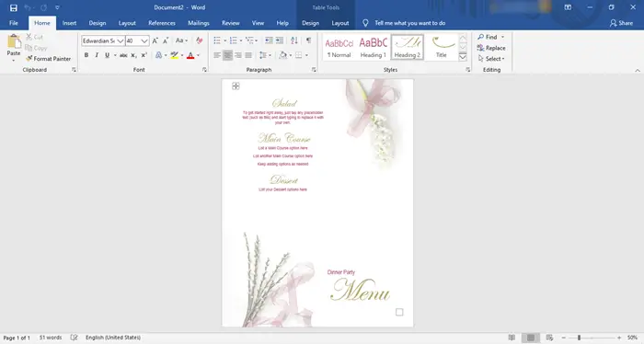
Task: Apply subscript formatting
Action: (x=133, y=55)
